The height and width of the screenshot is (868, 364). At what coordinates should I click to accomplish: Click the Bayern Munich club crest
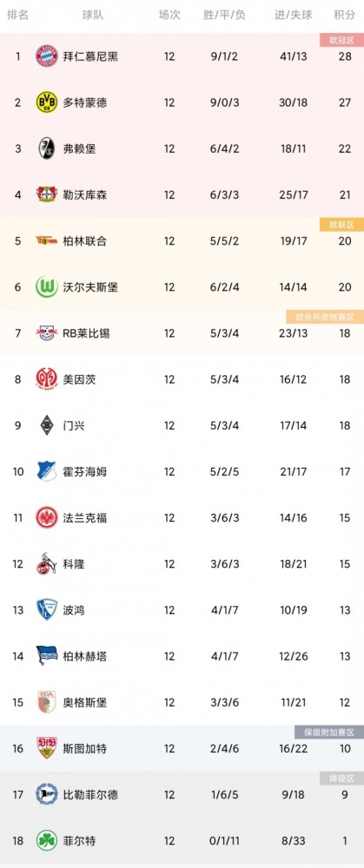(47, 56)
